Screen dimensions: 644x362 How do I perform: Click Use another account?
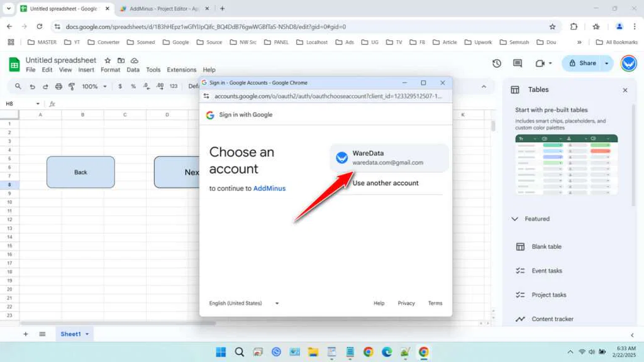point(386,183)
